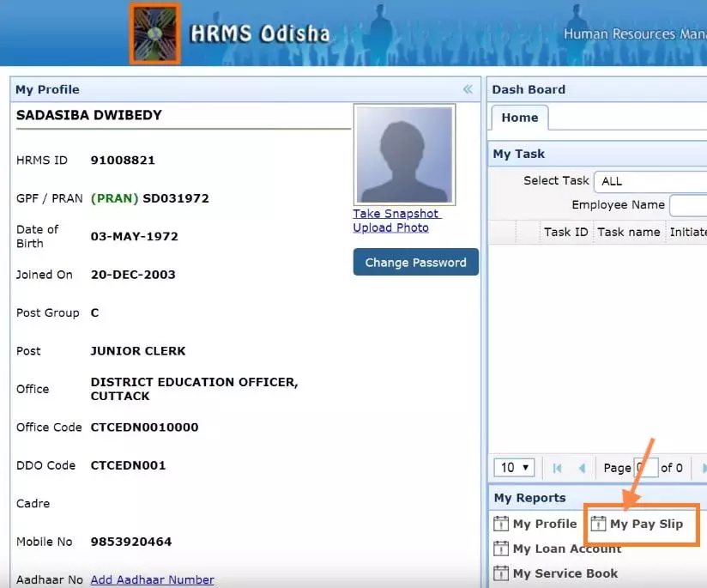Viewport: 707px width, 588px height.
Task: Go to first page using pagination icon
Action: point(558,468)
